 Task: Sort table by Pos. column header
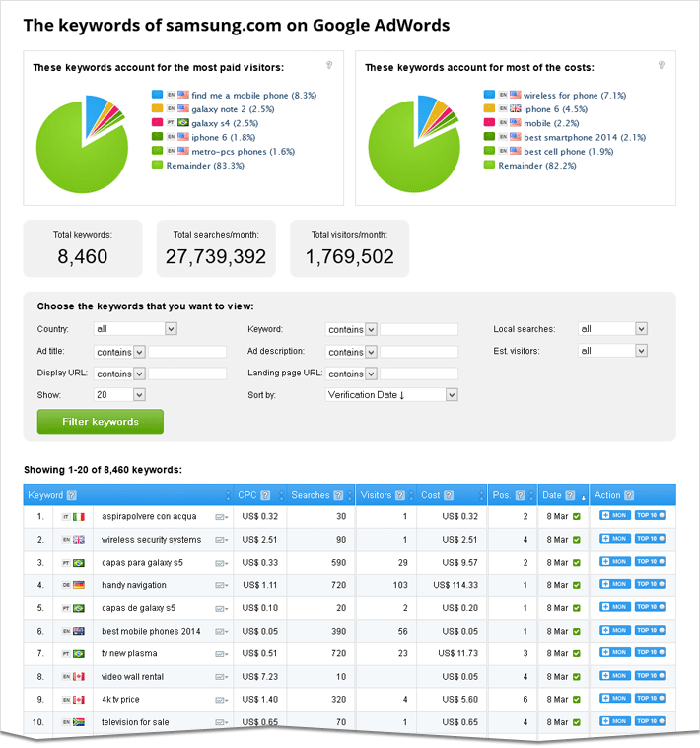(x=502, y=495)
